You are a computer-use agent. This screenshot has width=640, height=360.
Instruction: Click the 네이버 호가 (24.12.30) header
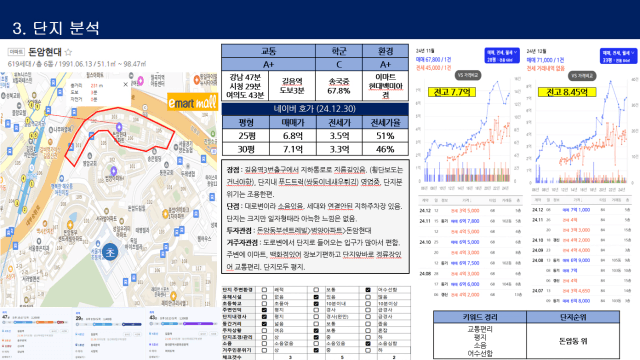pyautogui.click(x=315, y=109)
